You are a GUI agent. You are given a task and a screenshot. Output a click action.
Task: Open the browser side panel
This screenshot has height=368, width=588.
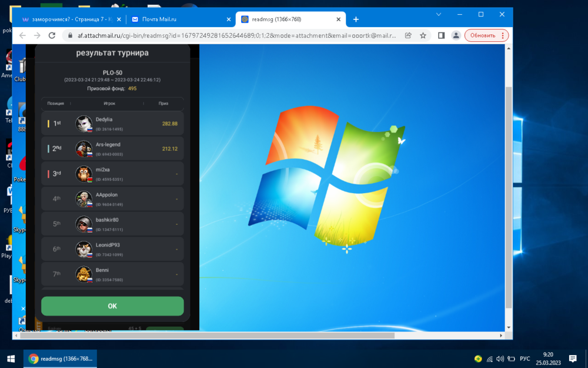(x=441, y=35)
